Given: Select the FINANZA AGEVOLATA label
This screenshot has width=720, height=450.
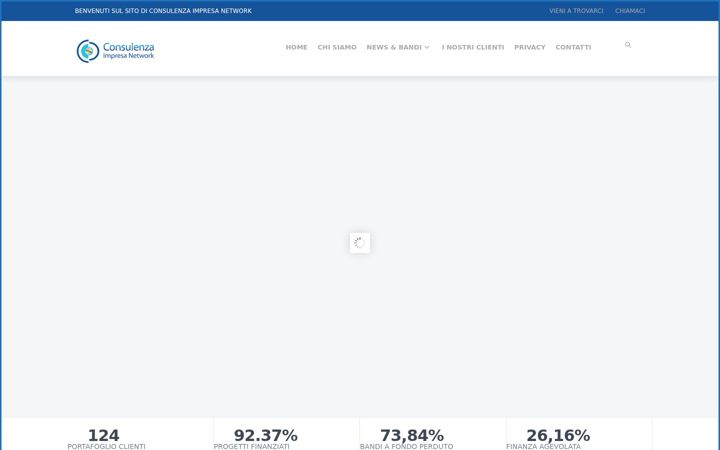Looking at the screenshot, I should (x=543, y=446).
